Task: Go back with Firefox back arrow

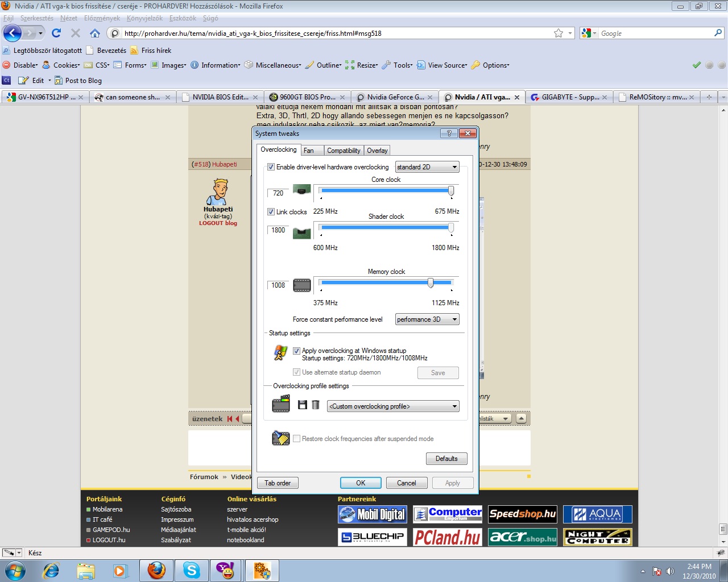Action: (x=13, y=33)
